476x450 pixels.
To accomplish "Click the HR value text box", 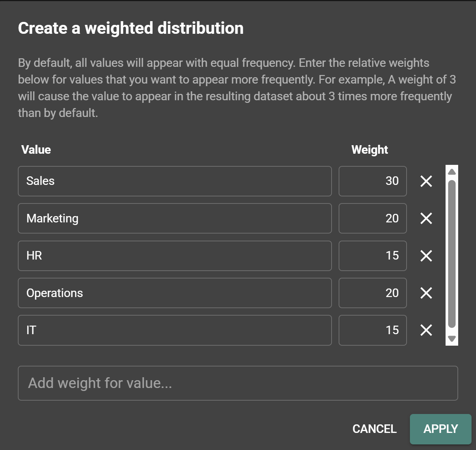I will (175, 255).
